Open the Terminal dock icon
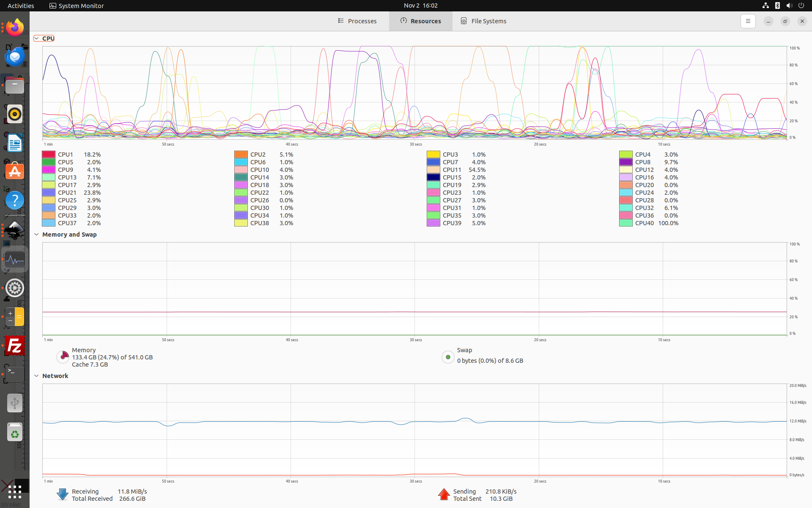The width and height of the screenshot is (812, 508). pyautogui.click(x=15, y=373)
